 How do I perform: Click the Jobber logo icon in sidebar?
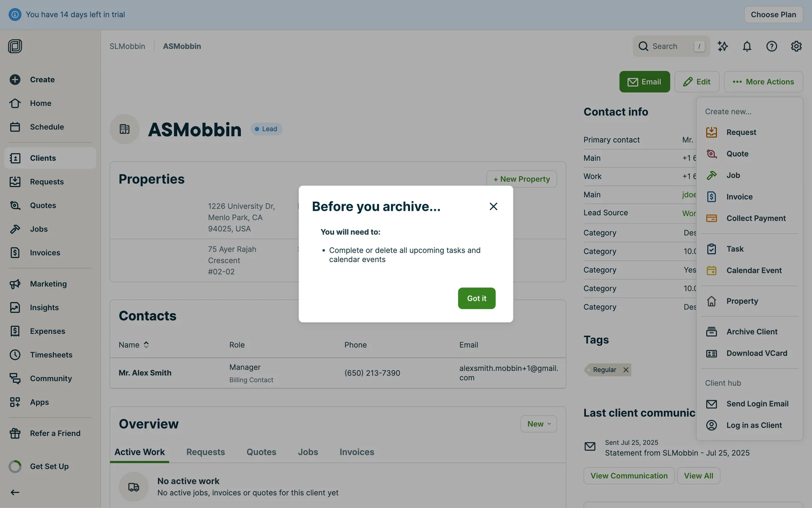click(x=15, y=46)
